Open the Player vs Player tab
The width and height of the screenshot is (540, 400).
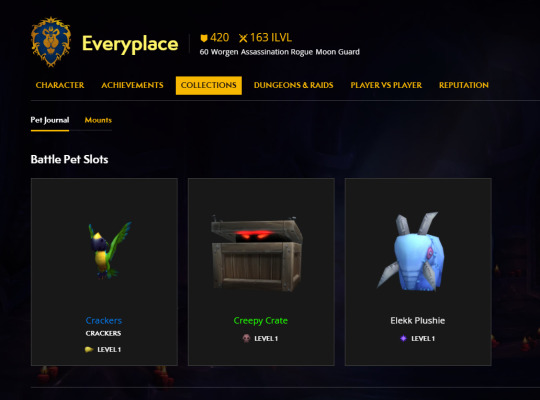click(x=386, y=85)
